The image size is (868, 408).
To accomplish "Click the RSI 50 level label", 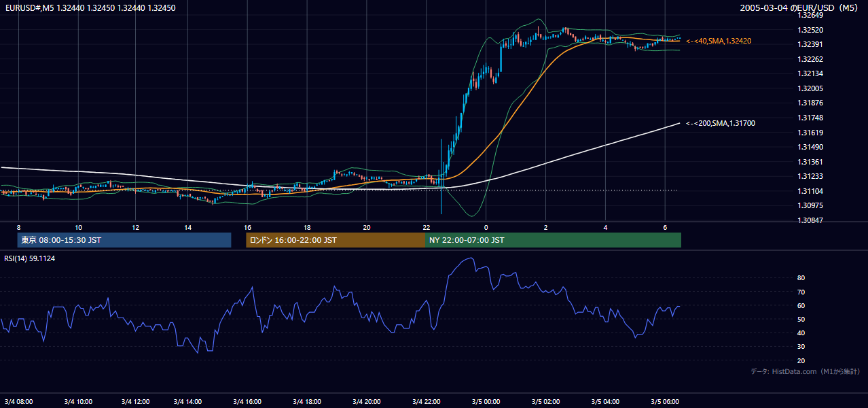I will [x=801, y=319].
